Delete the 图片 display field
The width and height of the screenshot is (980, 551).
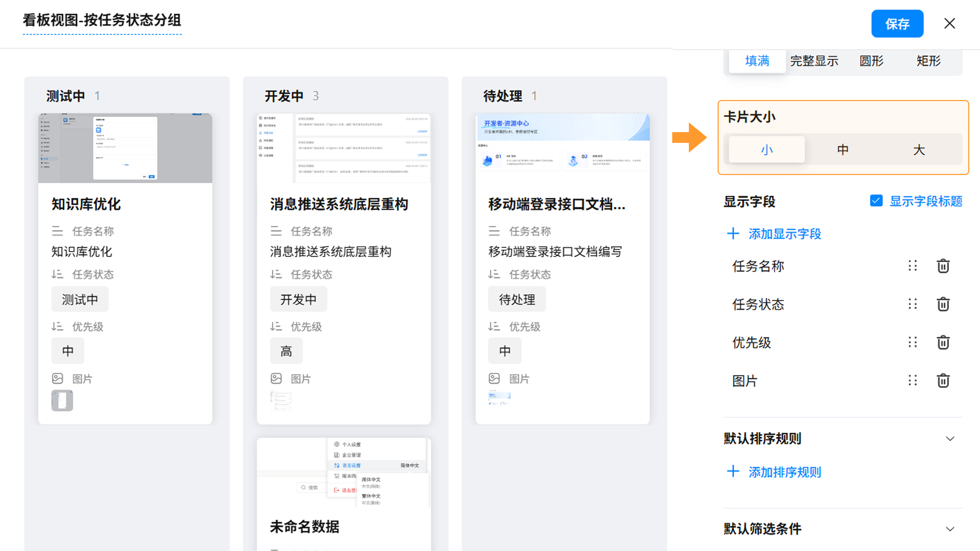coord(943,380)
